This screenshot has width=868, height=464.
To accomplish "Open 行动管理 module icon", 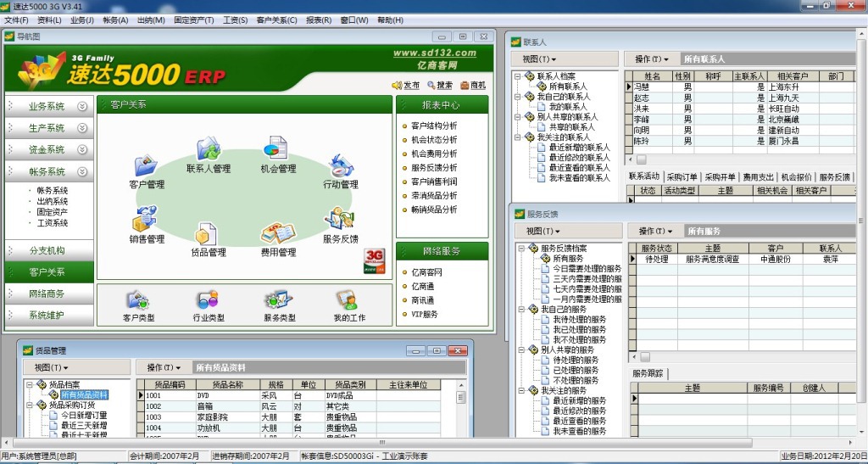I will pos(341,166).
